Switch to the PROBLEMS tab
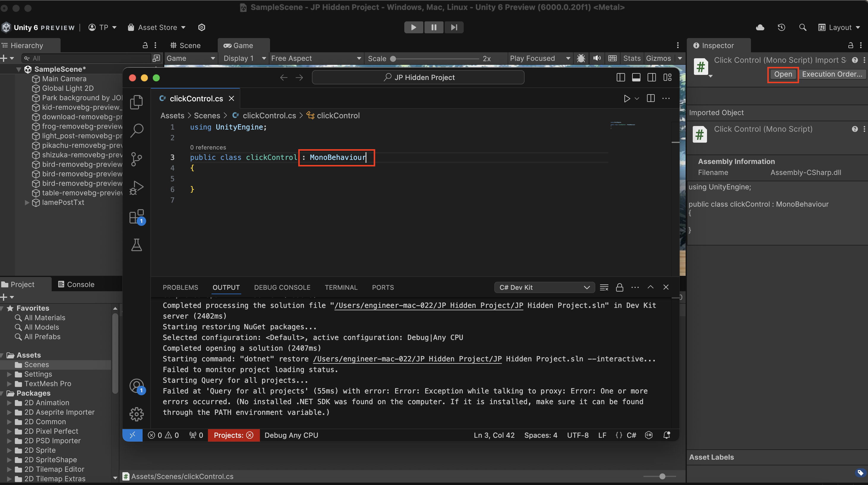 point(180,287)
